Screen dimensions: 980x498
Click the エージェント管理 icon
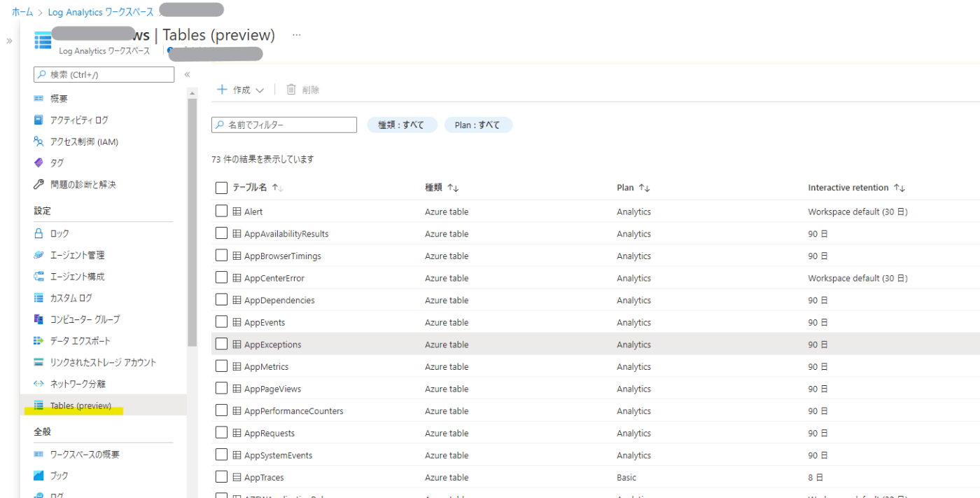point(38,255)
